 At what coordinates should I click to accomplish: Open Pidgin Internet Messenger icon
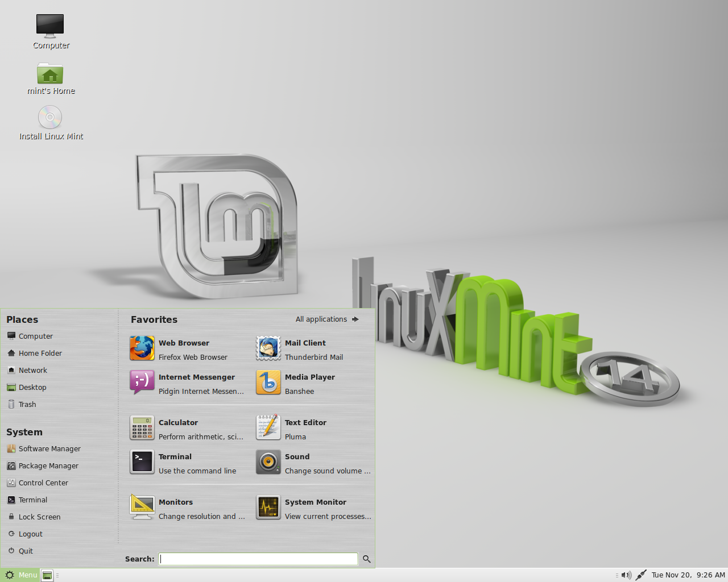pyautogui.click(x=142, y=383)
